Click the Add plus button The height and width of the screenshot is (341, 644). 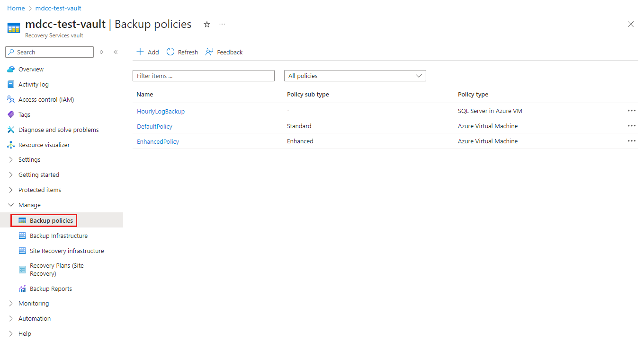(x=148, y=52)
